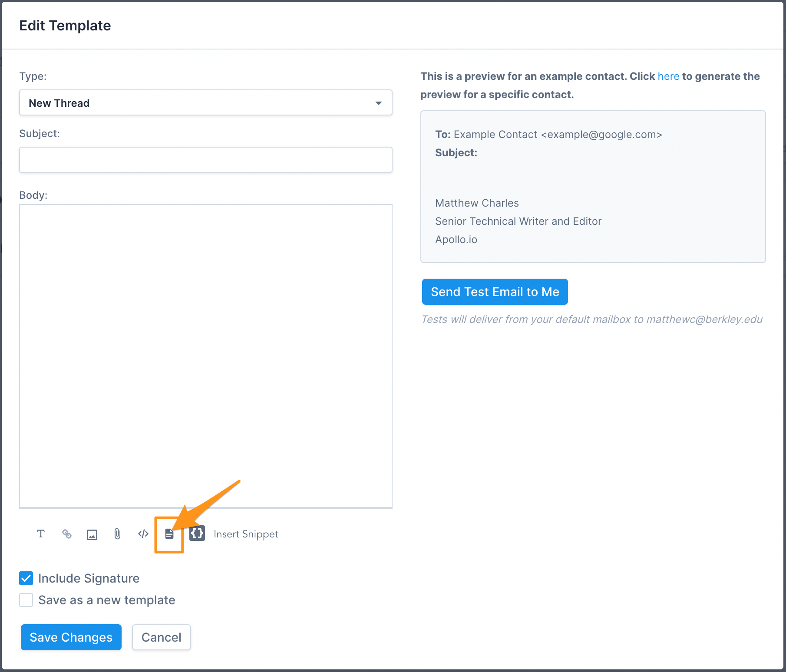The height and width of the screenshot is (672, 786).
Task: Attach a file with paperclip icon
Action: coord(117,534)
